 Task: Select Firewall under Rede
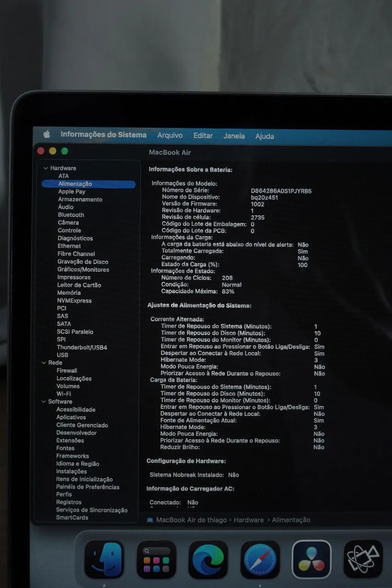pos(67,370)
